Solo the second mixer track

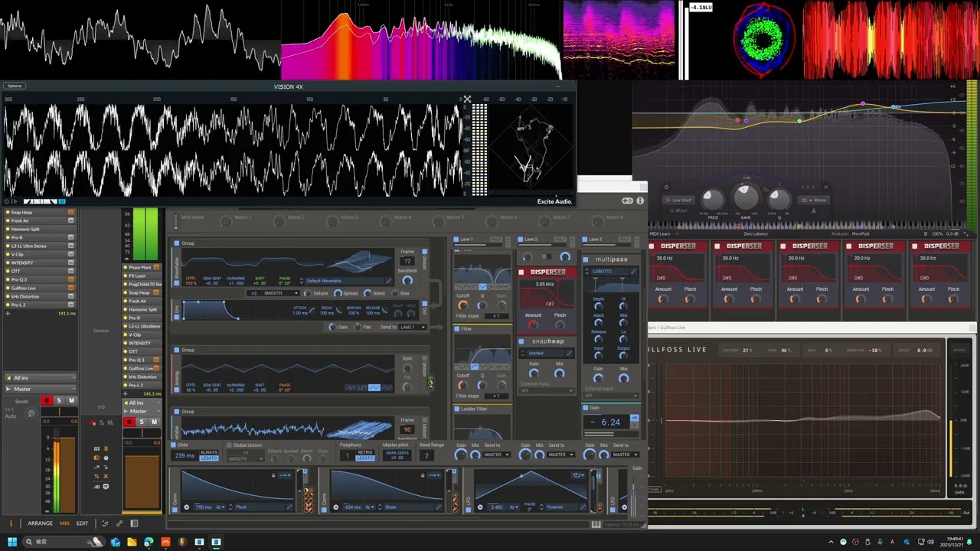point(142,422)
